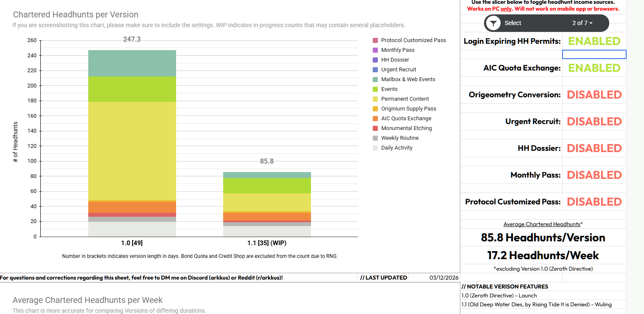Screen dimensions: 644x314
Task: Select "*excluding Version 1.0 (Zeroth Directive)" note
Action: coord(543,269)
